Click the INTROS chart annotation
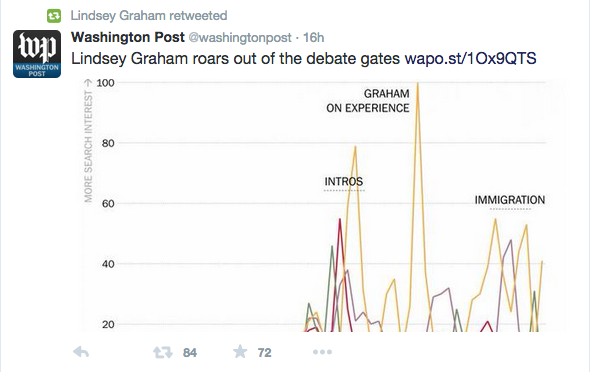 coord(344,182)
